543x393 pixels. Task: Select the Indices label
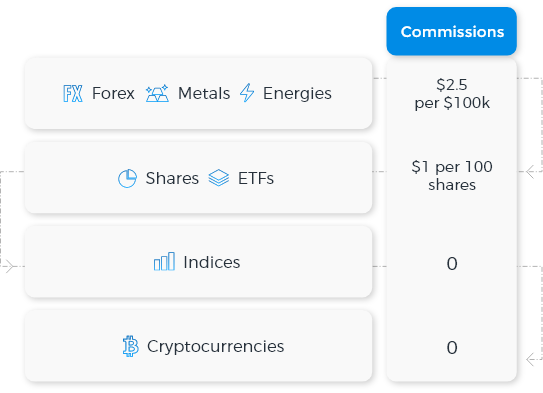point(212,262)
